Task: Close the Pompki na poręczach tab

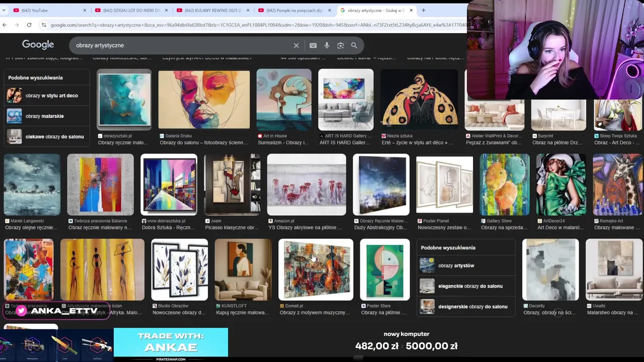Action: (330, 10)
